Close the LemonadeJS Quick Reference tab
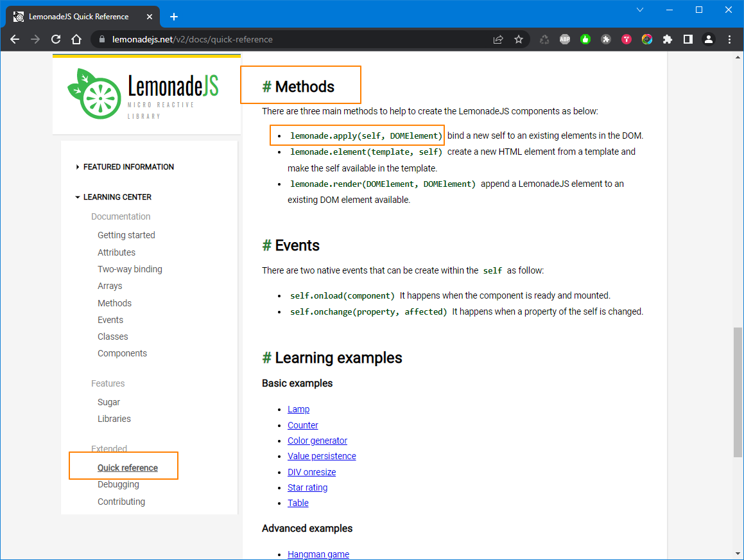This screenshot has height=560, width=744. click(x=150, y=17)
